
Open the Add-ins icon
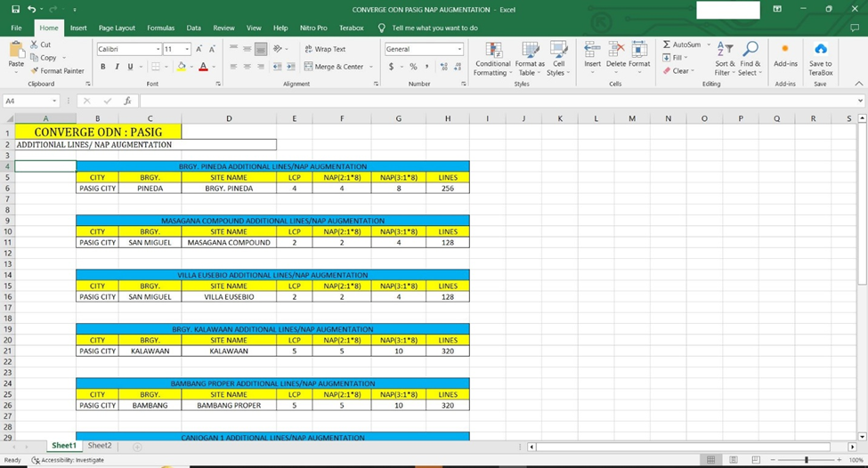[x=785, y=49]
